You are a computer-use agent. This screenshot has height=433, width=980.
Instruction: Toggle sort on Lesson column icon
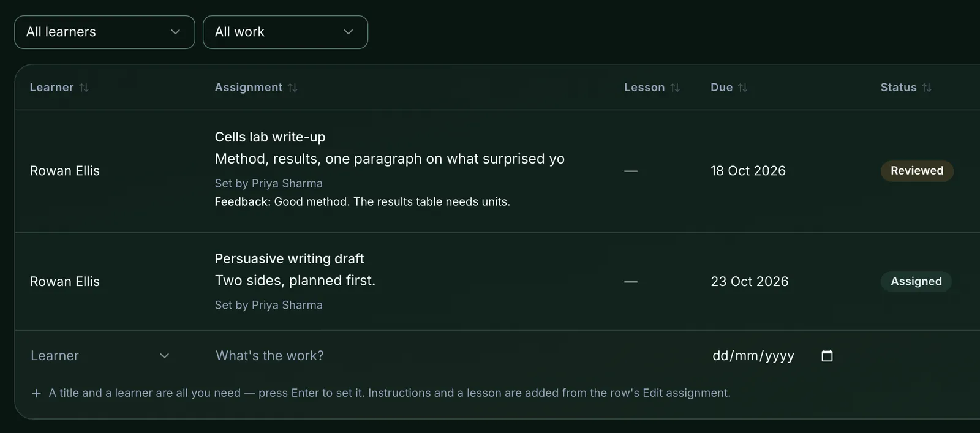pyautogui.click(x=675, y=88)
